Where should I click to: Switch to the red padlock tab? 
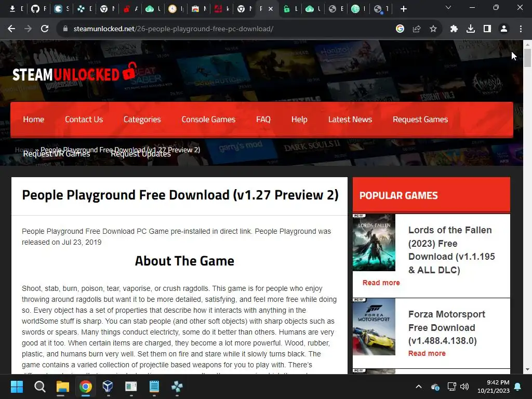127,9
